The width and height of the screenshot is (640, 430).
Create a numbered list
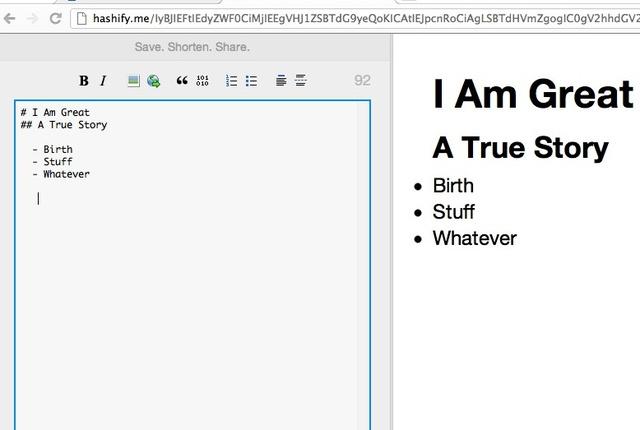(231, 81)
